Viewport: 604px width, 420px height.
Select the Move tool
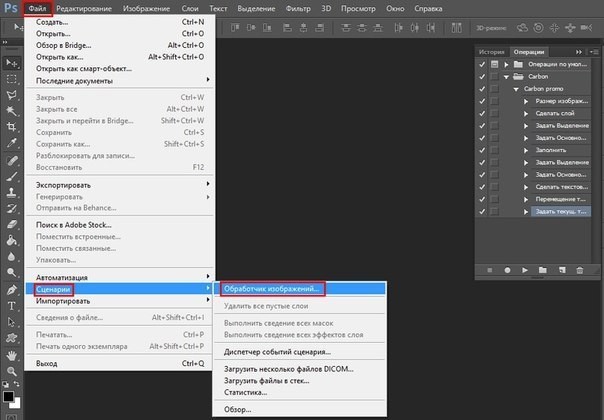[x=12, y=63]
